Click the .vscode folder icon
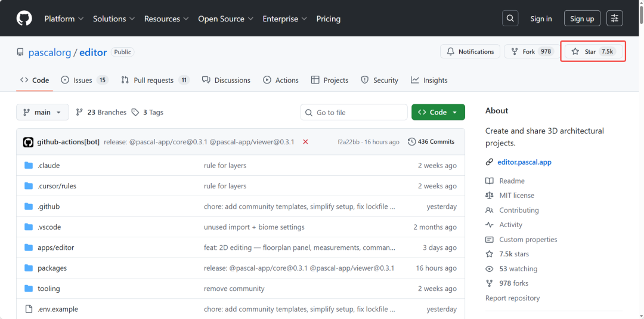 [29, 227]
